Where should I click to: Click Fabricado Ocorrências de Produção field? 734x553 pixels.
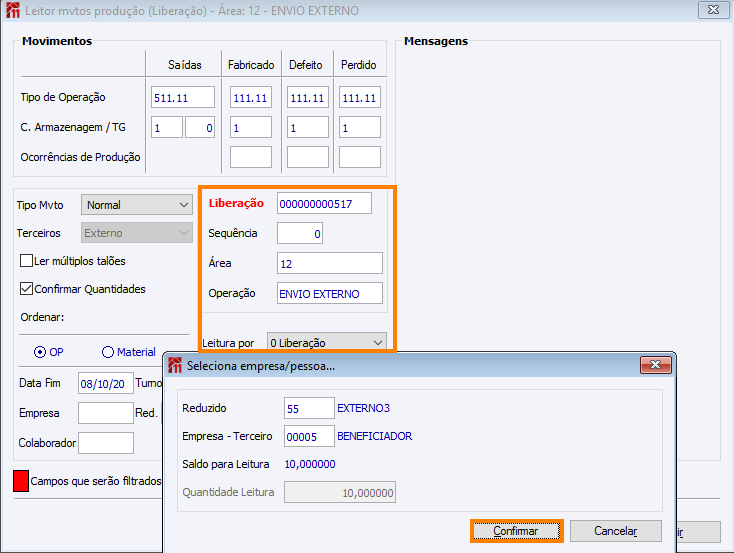click(x=251, y=157)
